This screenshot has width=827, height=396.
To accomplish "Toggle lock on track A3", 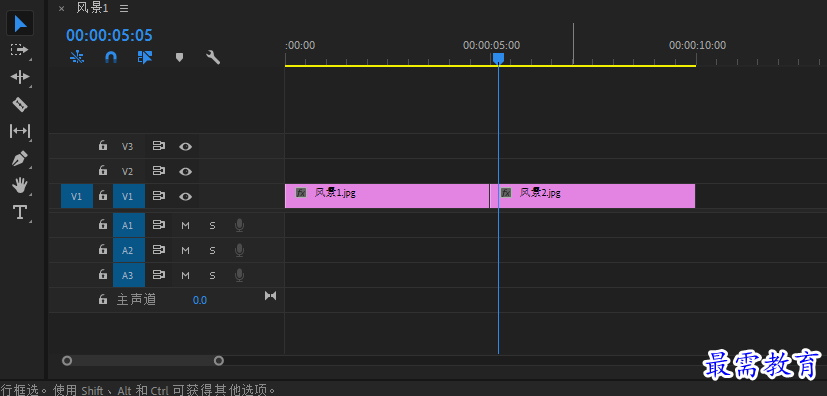I will point(103,274).
